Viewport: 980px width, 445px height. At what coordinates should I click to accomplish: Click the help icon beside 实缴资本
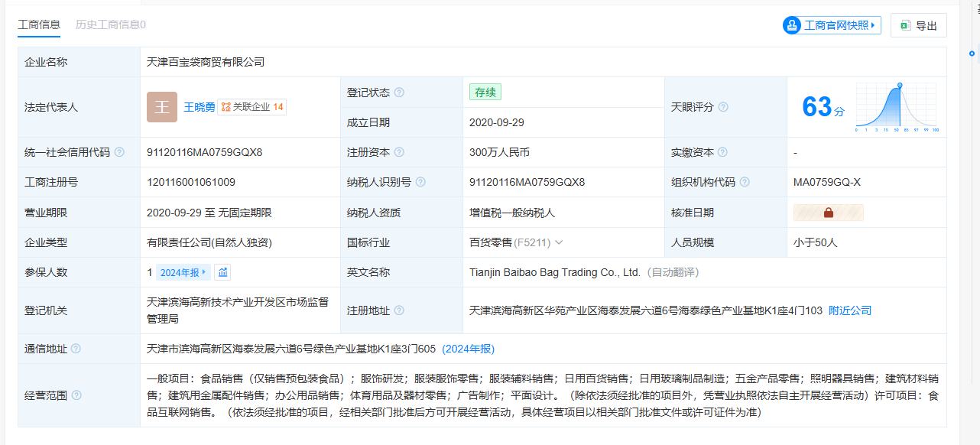point(722,152)
